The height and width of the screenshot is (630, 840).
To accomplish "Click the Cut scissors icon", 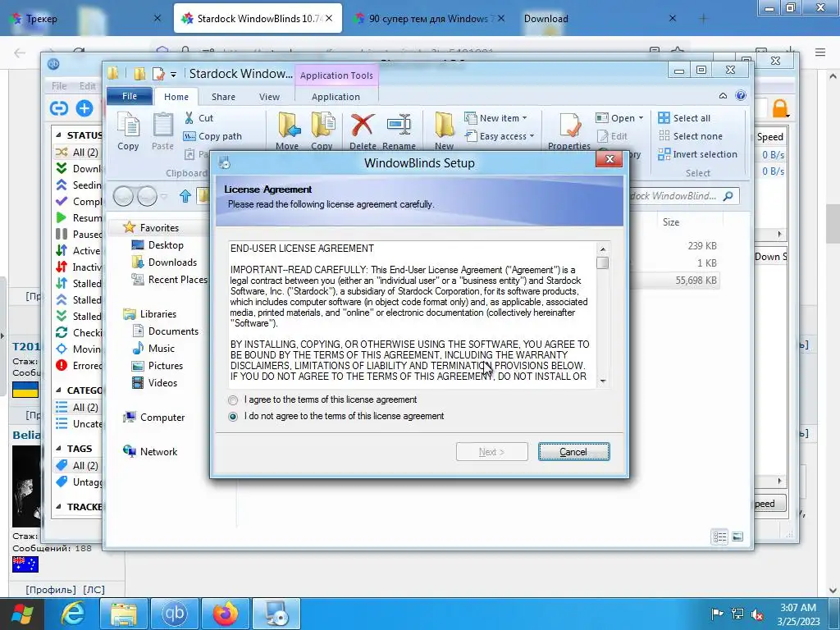I will (189, 118).
